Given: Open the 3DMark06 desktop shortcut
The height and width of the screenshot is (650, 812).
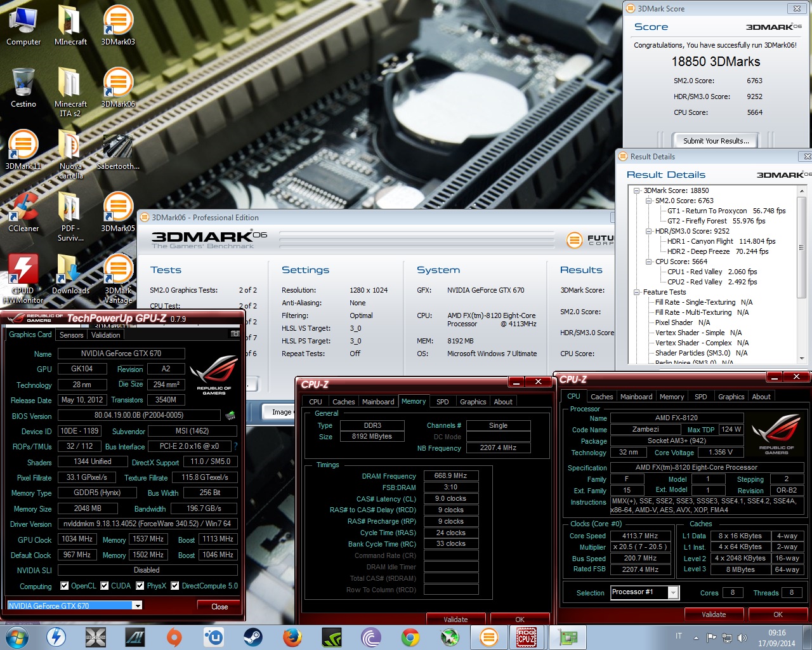Looking at the screenshot, I should click(x=118, y=88).
